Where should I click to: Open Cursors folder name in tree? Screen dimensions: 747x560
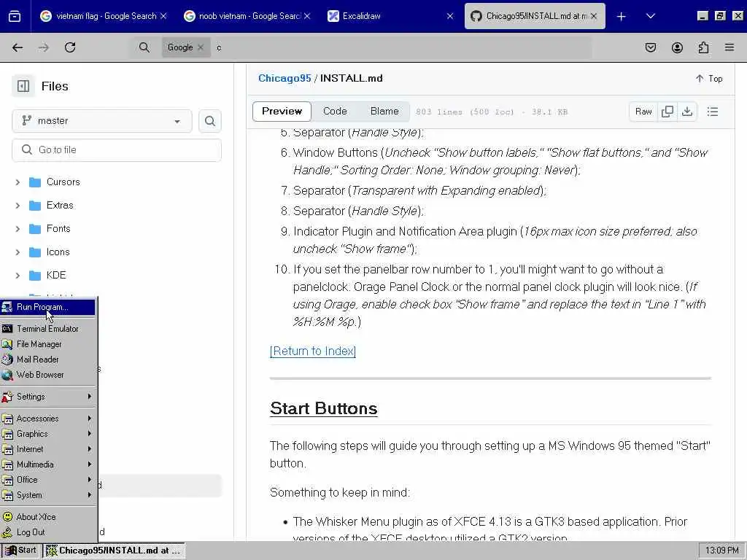63,182
